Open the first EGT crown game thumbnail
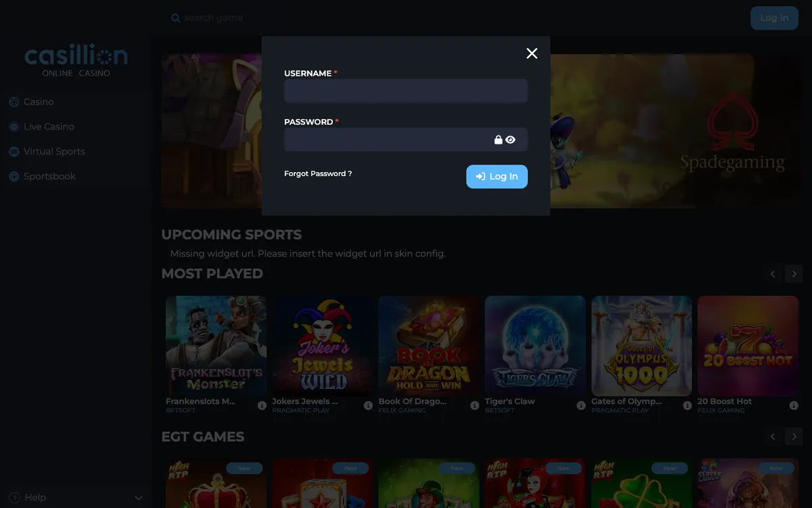This screenshot has height=508, width=812. (216, 483)
